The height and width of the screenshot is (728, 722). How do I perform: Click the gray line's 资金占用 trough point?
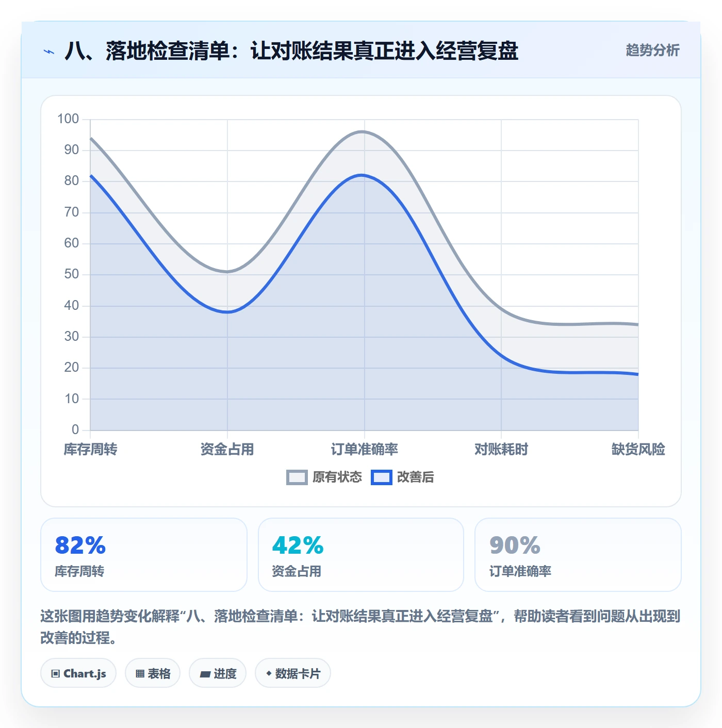pos(227,272)
